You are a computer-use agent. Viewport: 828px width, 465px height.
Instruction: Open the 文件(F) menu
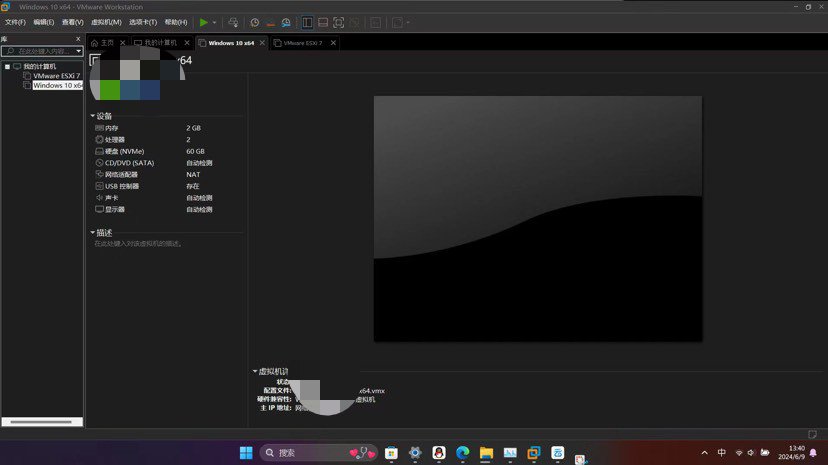pos(15,22)
